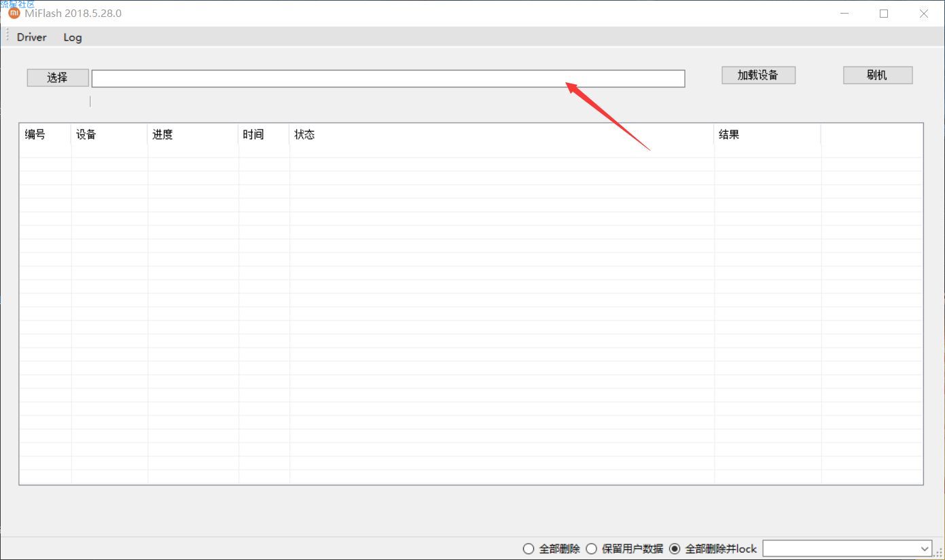Click the 结果 column header
945x560 pixels.
point(768,134)
